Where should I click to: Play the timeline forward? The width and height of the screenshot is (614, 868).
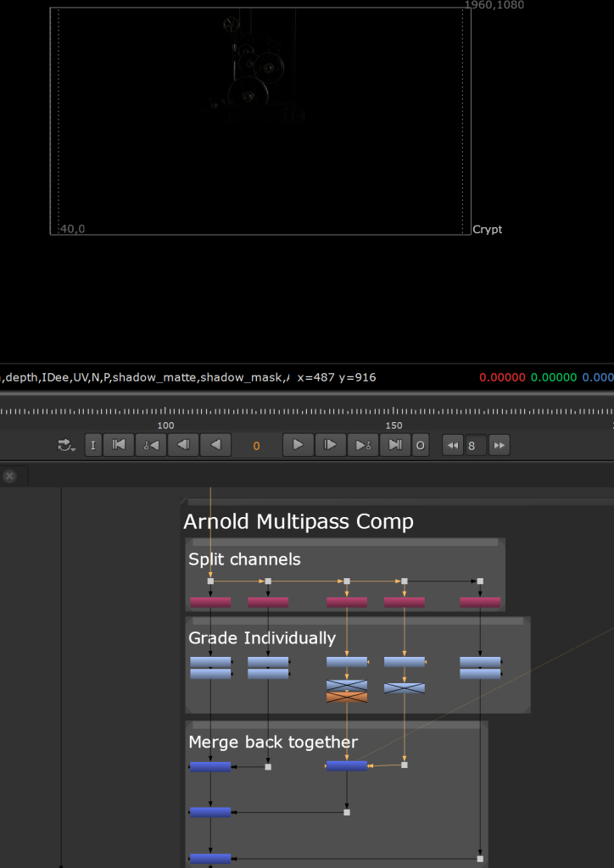pos(298,446)
